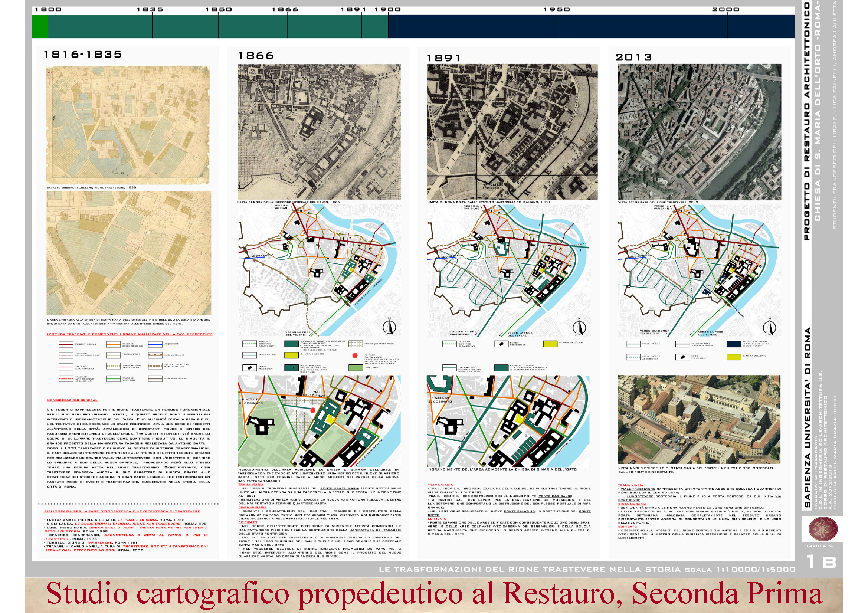Click the Mura Aureliane legend symbol
Screen dimensions: 868x613
point(155,355)
